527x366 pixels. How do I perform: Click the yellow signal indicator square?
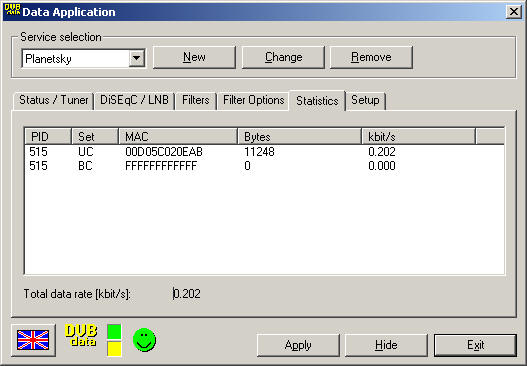(x=114, y=348)
